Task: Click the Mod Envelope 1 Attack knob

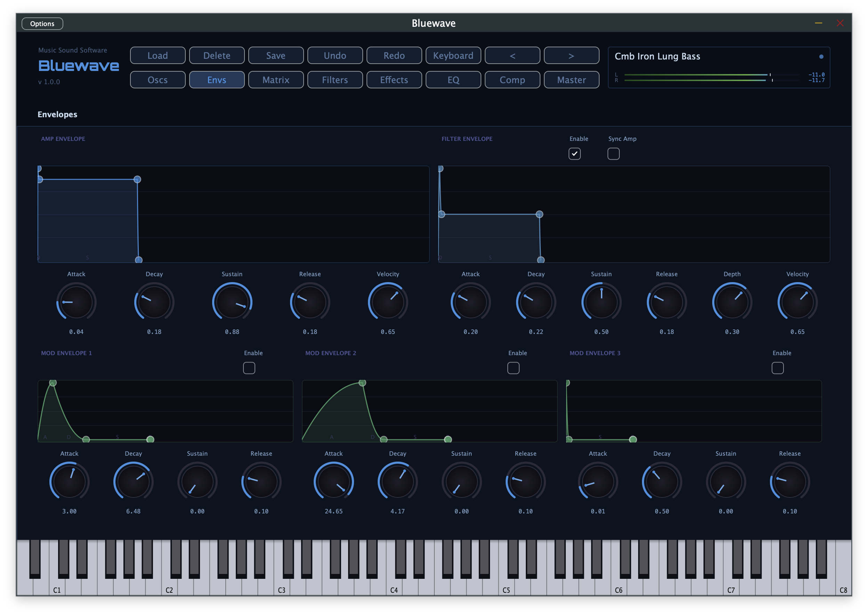Action: [x=69, y=482]
